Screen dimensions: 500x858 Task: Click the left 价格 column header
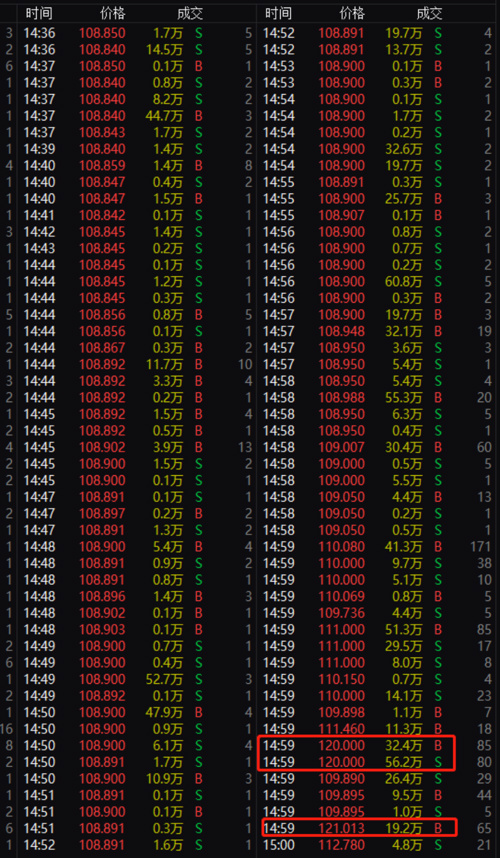click(x=112, y=13)
